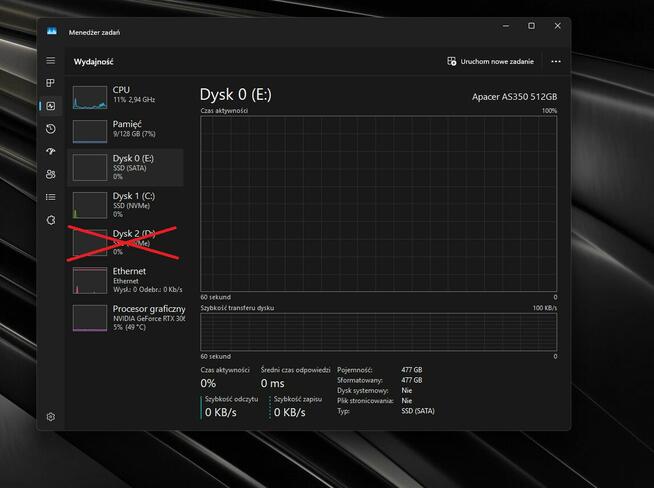Select Dysk 0 (E:) entry
Screen dimensions: 654x488
pyautogui.click(x=125, y=167)
